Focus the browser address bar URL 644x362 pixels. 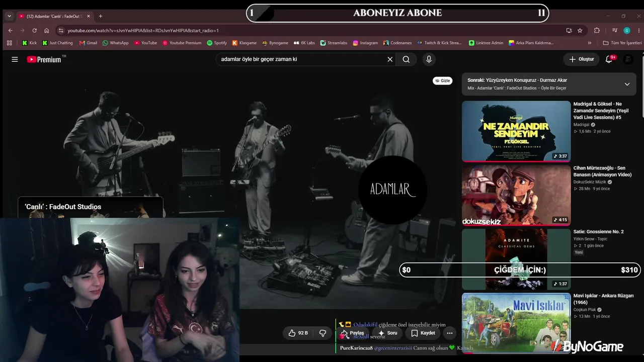(312, 30)
